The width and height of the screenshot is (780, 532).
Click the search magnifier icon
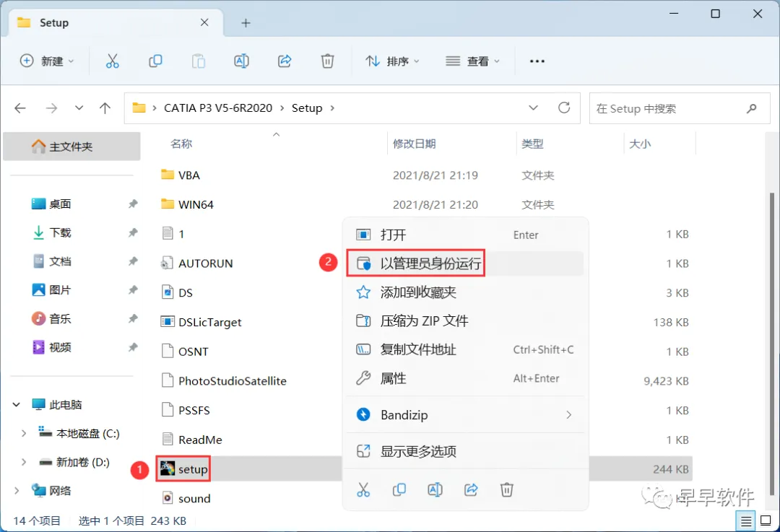(x=752, y=108)
